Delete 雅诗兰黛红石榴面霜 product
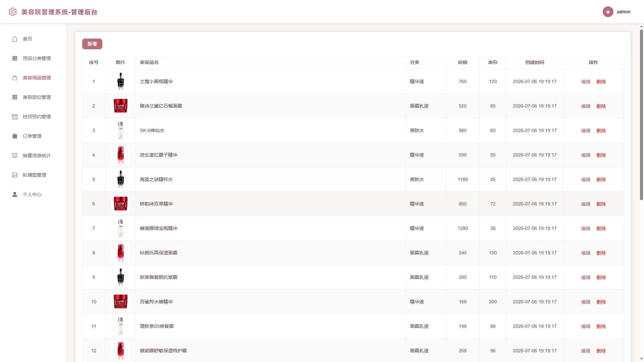Screen dimensions: 644x362 [x=601, y=106]
